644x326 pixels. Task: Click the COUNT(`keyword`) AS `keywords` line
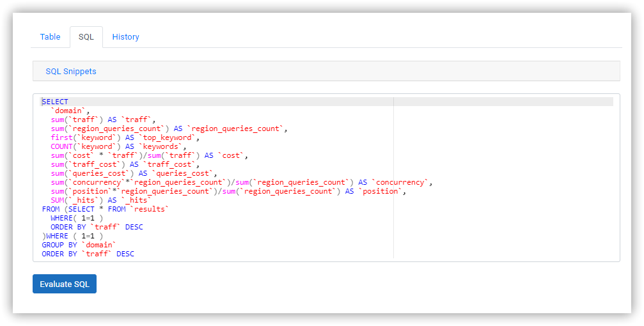[119, 146]
